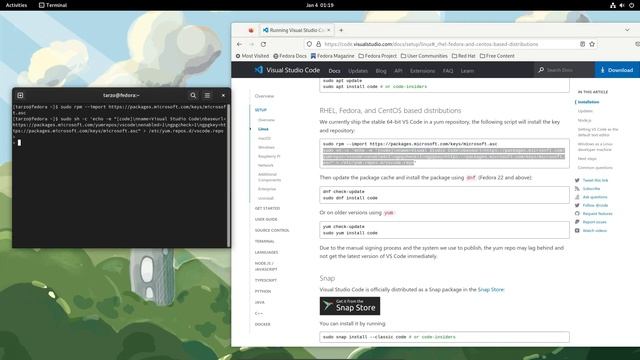Close the Terminal window
The width and height of the screenshot is (640, 360).
[x=223, y=95]
